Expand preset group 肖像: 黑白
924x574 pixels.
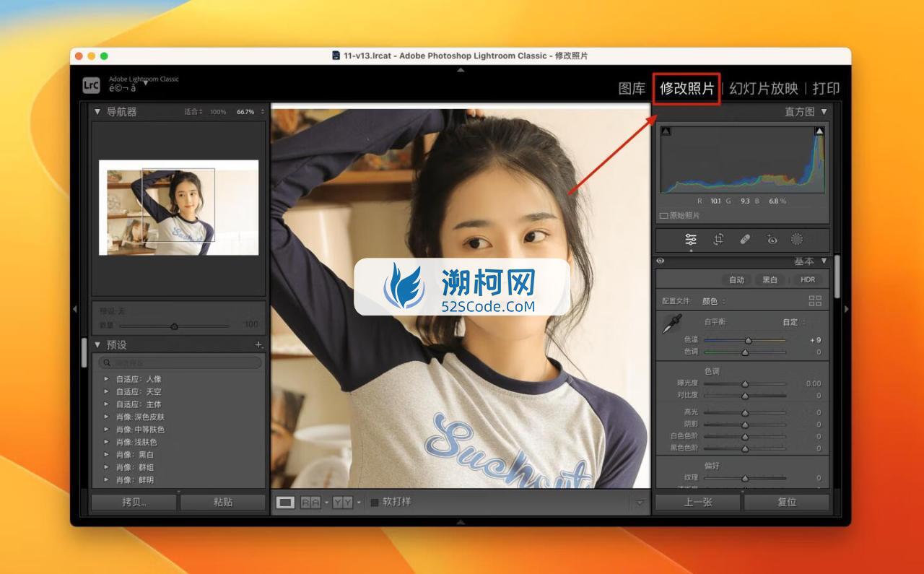point(107,455)
